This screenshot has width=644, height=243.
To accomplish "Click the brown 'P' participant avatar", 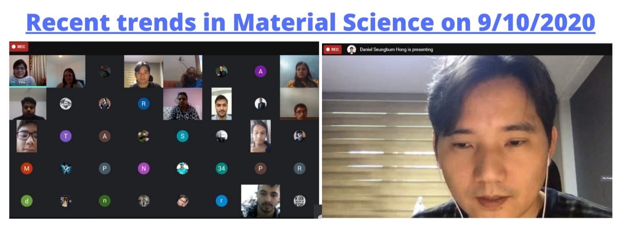I will pos(260,168).
